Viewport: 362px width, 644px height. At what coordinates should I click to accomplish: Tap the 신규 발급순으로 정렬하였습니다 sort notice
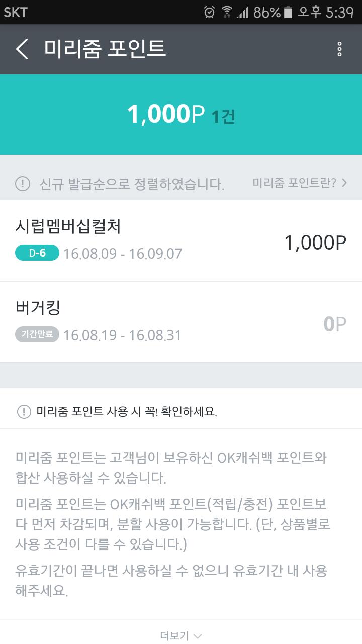132,184
